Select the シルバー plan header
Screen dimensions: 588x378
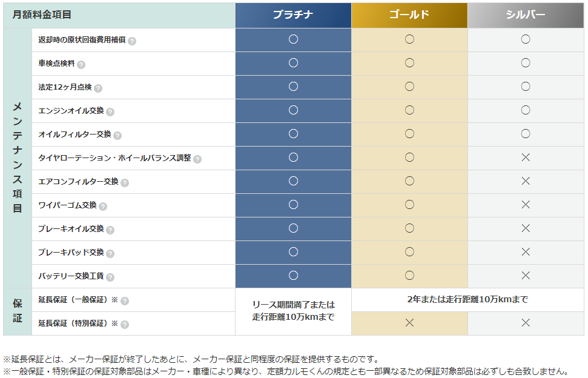pyautogui.click(x=526, y=15)
